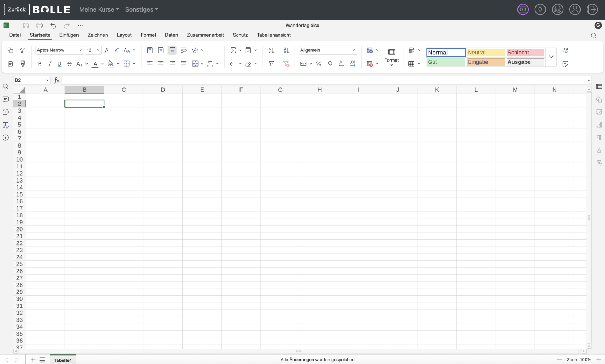Expand the cell styles gallery arrow
The height and width of the screenshot is (364, 605).
coord(551,57)
